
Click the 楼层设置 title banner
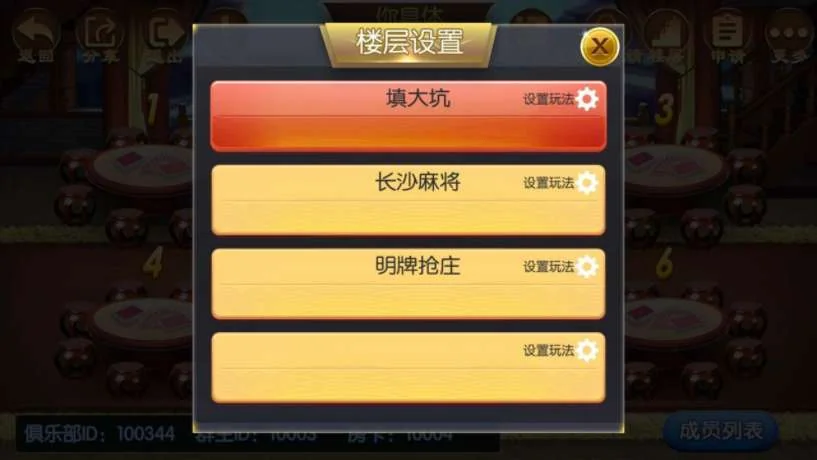408,43
